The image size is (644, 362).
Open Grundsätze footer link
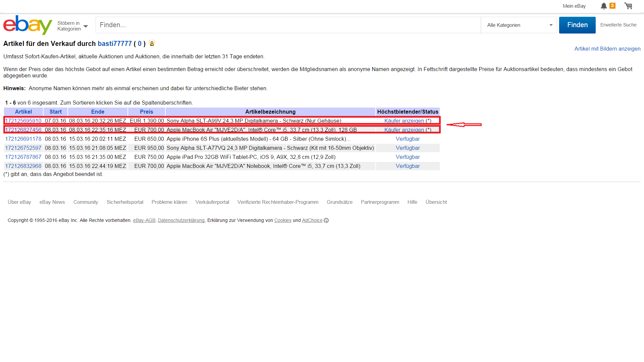coord(339,202)
